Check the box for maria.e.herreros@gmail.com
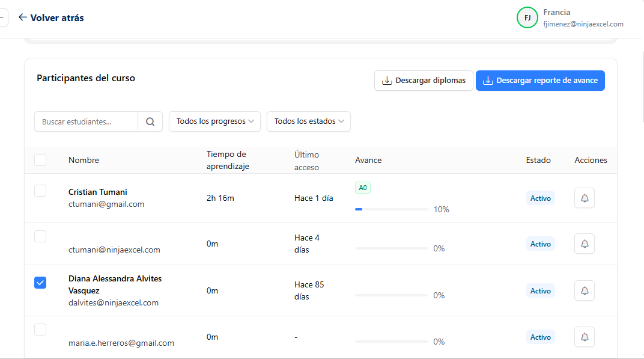 point(40,330)
